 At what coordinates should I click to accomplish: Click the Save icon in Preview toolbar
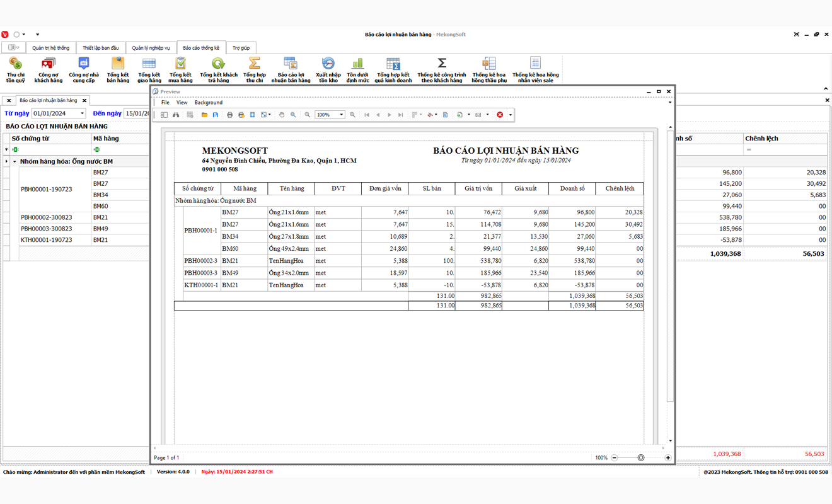coord(216,115)
